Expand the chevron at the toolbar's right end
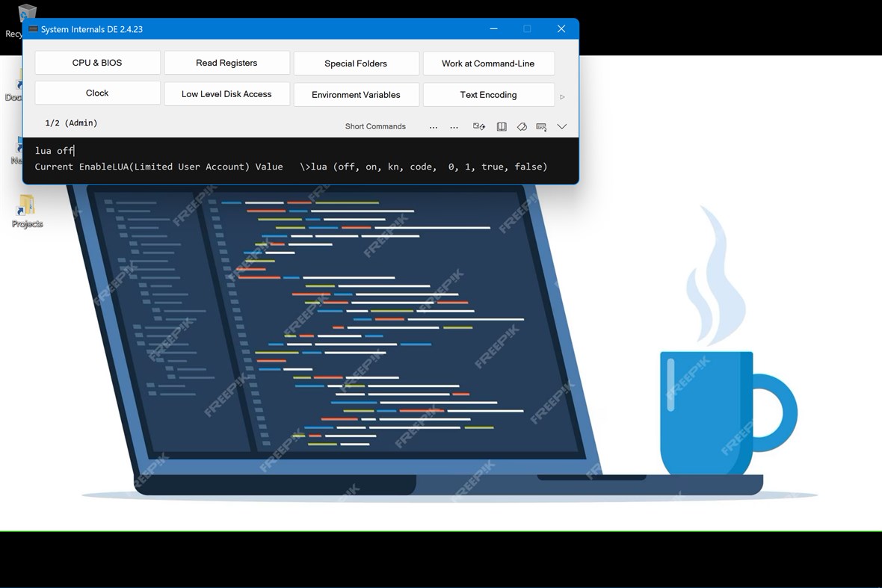The image size is (882, 588). 562,126
